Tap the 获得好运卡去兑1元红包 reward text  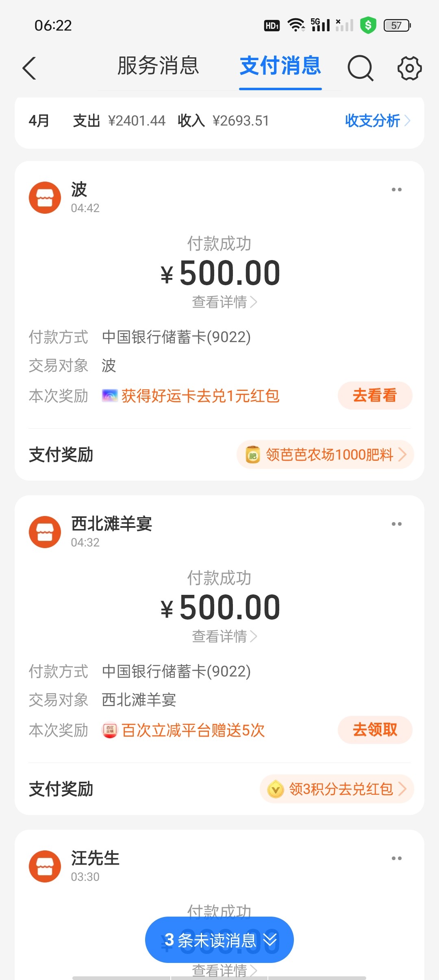(200, 396)
